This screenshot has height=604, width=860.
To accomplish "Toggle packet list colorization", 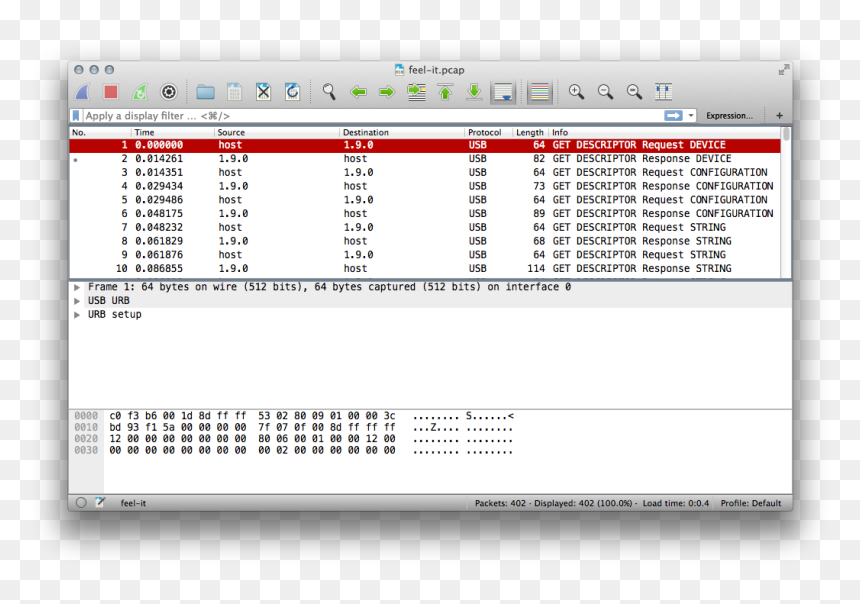I will 540,92.
